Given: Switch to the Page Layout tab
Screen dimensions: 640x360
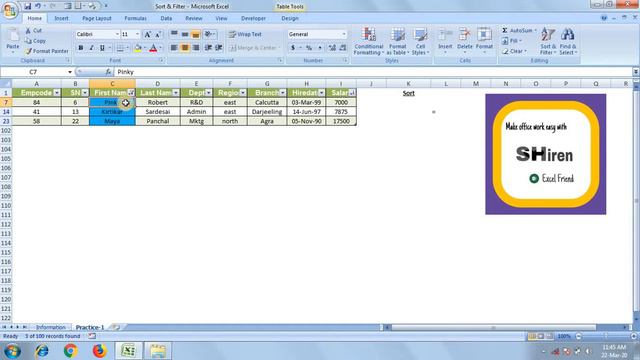Looking at the screenshot, I should point(97,18).
